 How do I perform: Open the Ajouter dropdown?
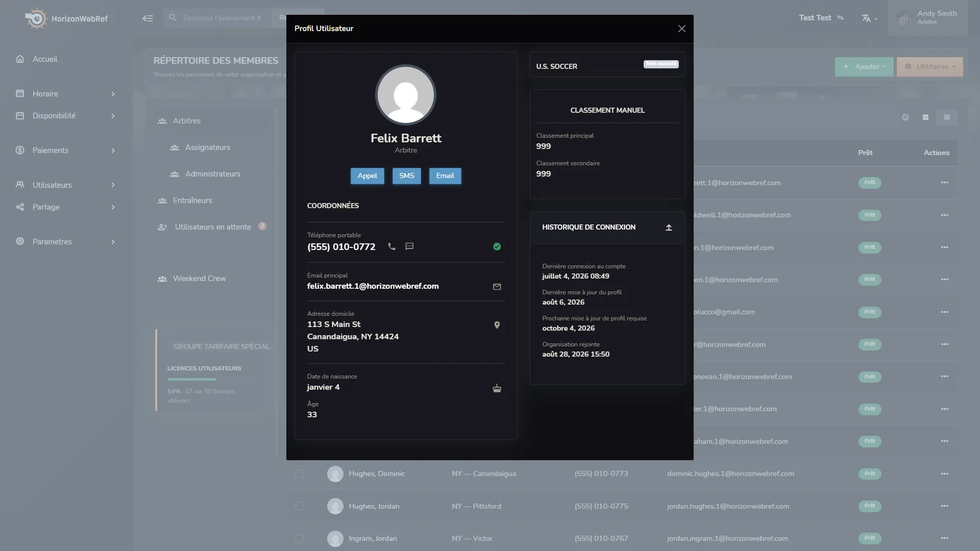pos(864,67)
